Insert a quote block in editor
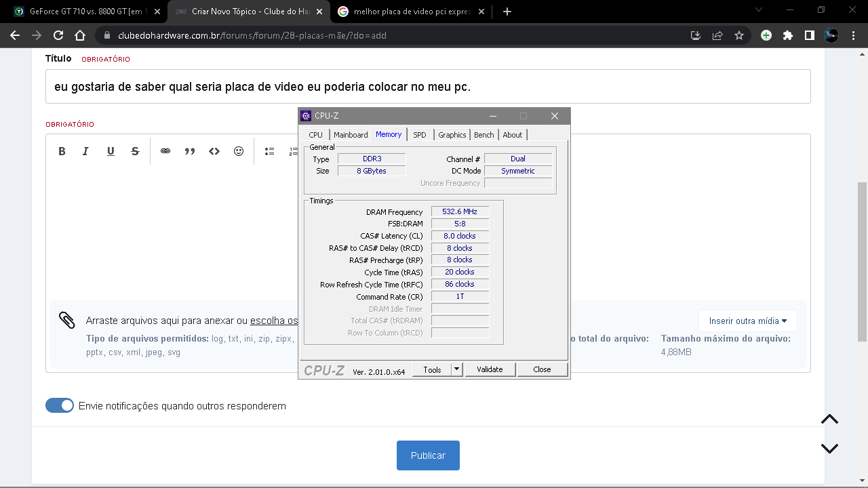868x488 pixels. (190, 151)
